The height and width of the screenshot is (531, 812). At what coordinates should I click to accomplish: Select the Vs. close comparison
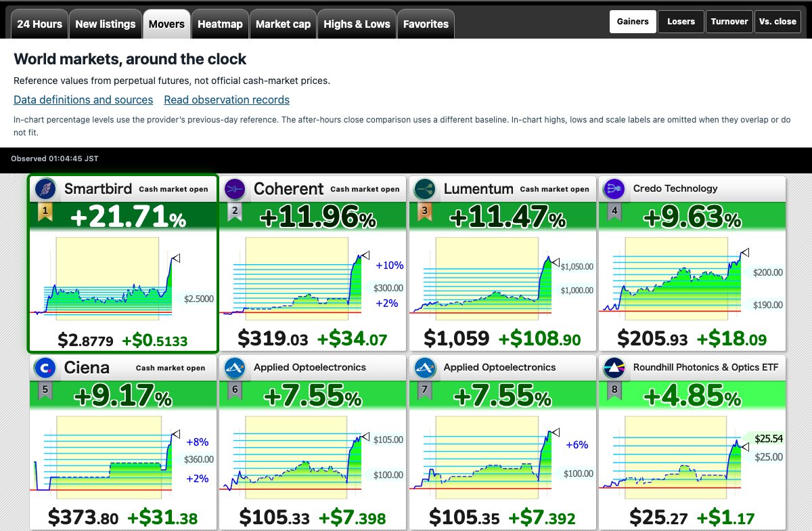click(778, 22)
